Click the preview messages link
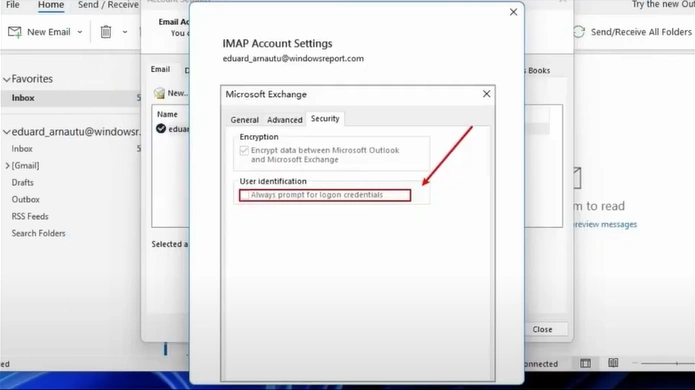The image size is (695, 390). pos(605,225)
